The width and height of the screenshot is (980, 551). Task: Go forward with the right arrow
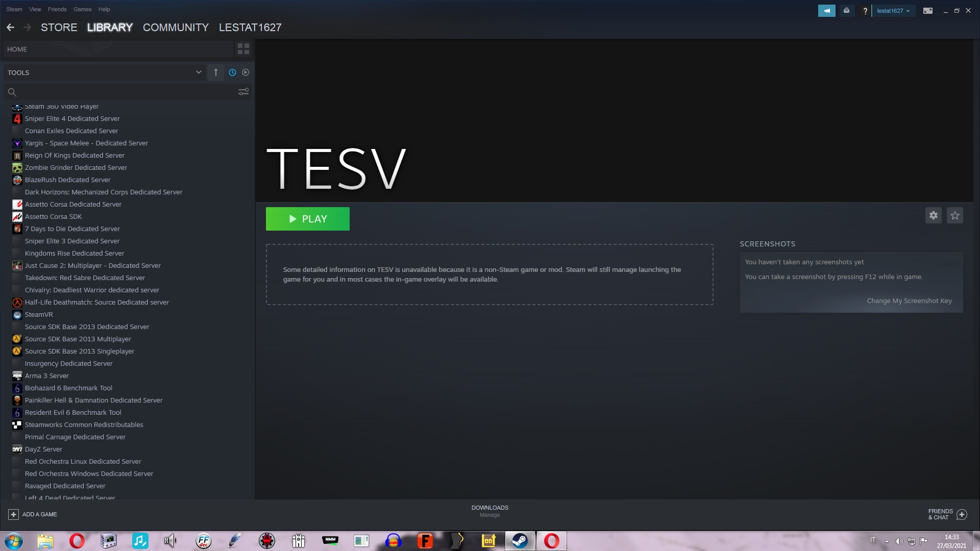[x=27, y=28]
